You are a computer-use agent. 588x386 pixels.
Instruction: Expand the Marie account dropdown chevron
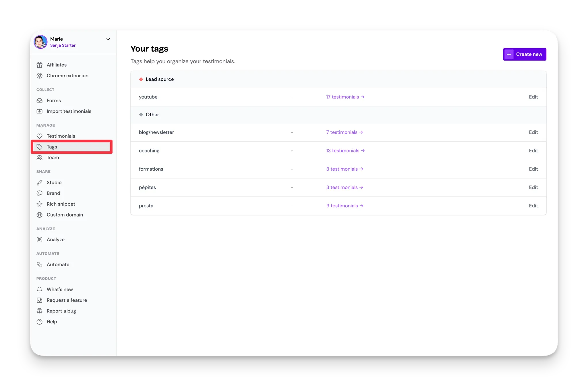tap(108, 39)
